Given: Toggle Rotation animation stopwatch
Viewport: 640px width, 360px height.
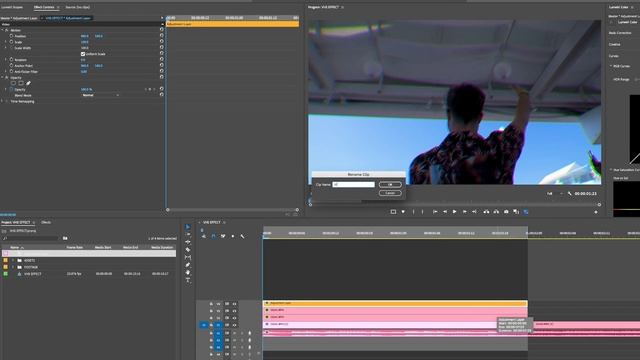Looking at the screenshot, I should [x=11, y=60].
